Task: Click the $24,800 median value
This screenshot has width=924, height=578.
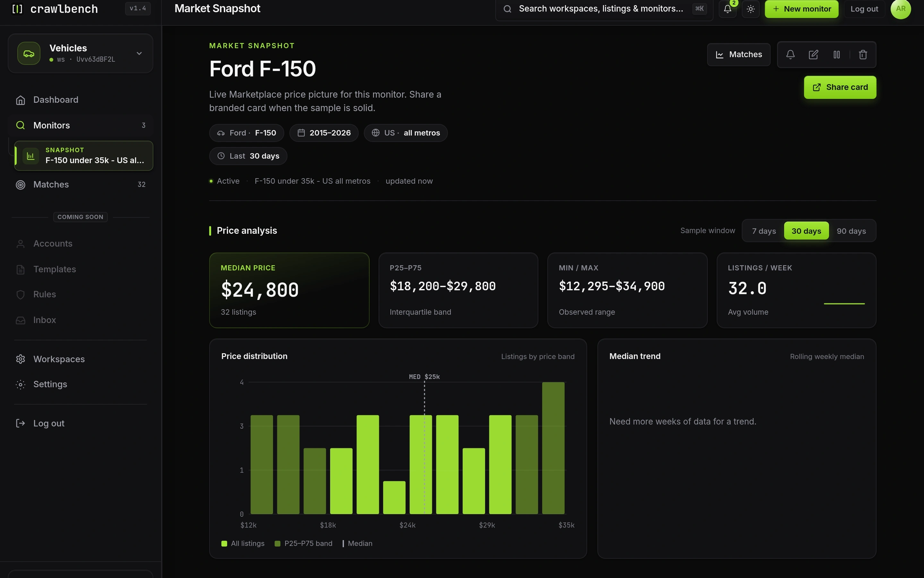Action: (260, 290)
